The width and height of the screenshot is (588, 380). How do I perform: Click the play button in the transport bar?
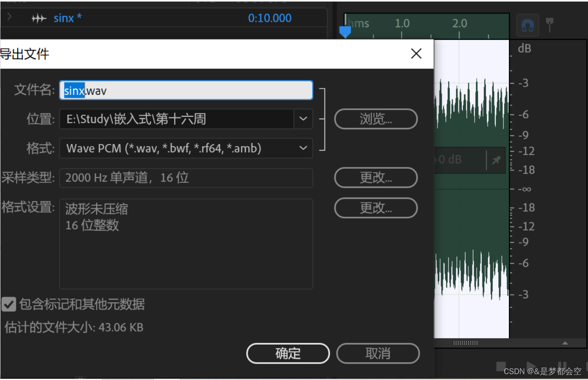pos(531,366)
